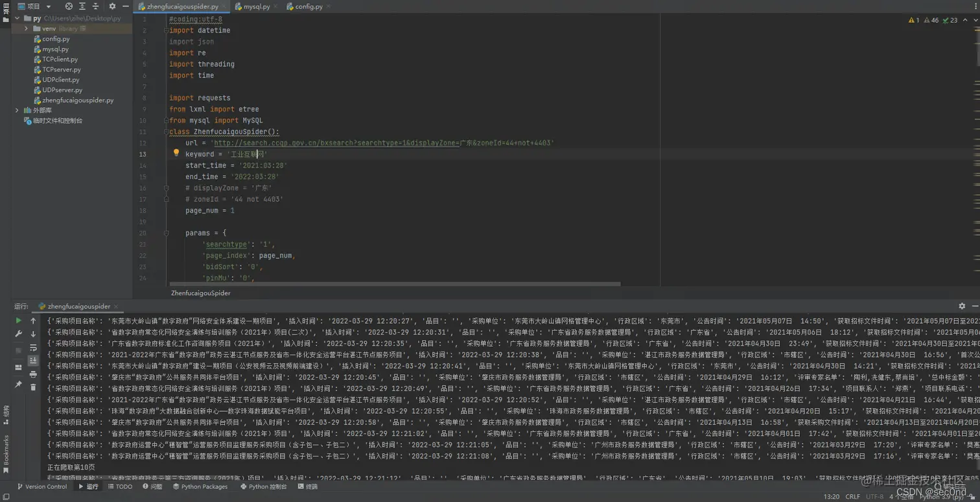
Task: Open the 问题 problems tool window
Action: [x=152, y=486]
